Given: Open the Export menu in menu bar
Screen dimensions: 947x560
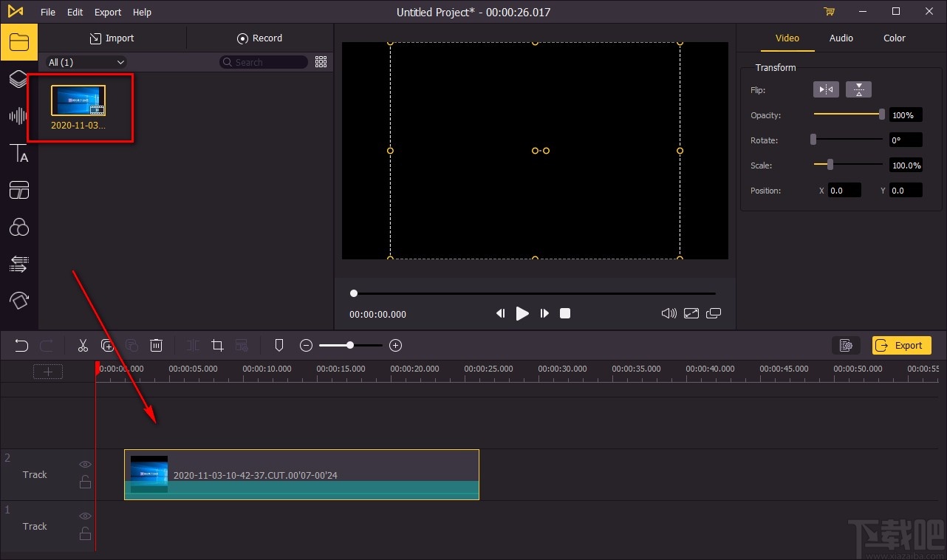Looking at the screenshot, I should point(108,12).
